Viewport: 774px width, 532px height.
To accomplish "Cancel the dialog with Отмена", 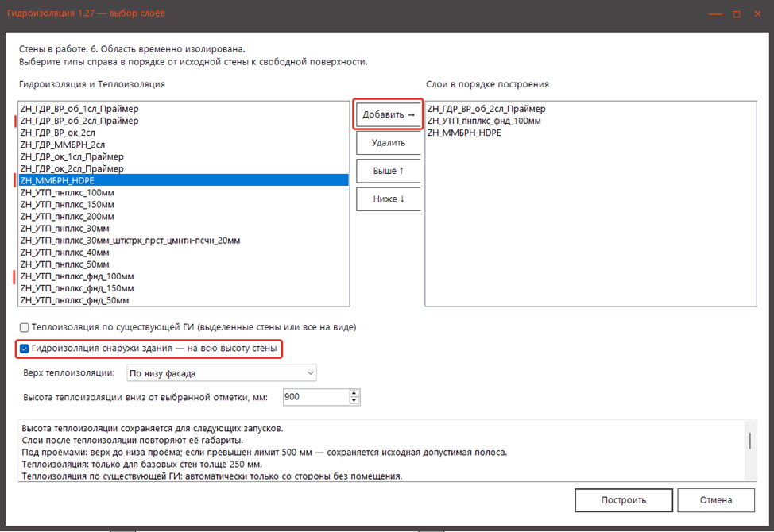I will (716, 500).
